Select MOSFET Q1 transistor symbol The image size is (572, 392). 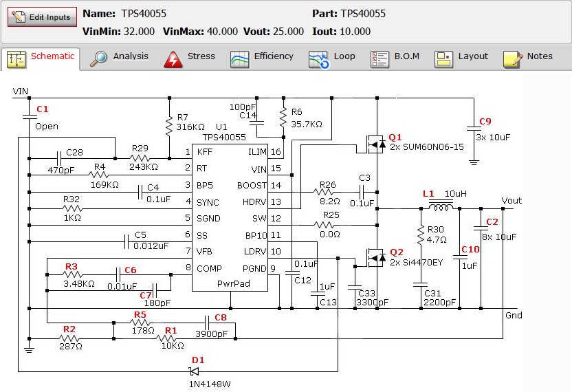pyautogui.click(x=376, y=144)
